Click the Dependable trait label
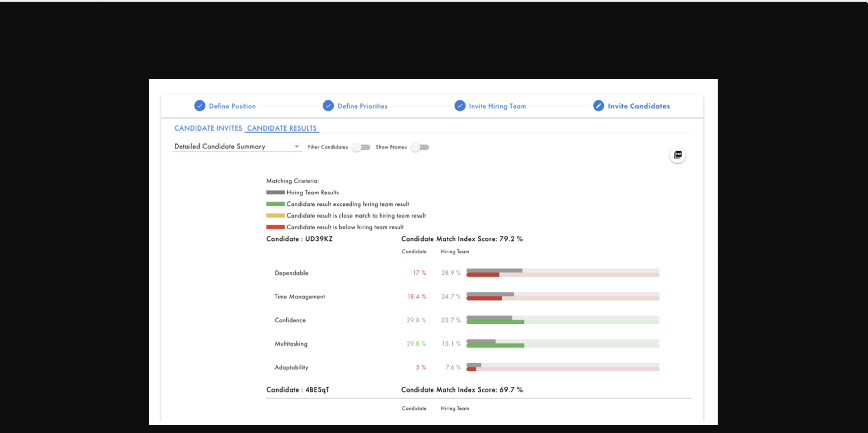 coord(291,273)
